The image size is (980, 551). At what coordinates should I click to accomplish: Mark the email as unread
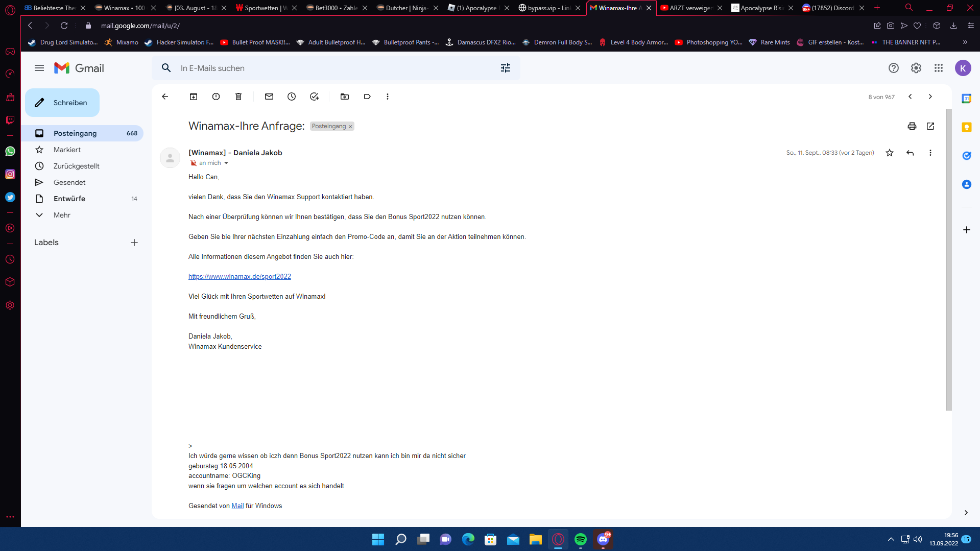269,97
